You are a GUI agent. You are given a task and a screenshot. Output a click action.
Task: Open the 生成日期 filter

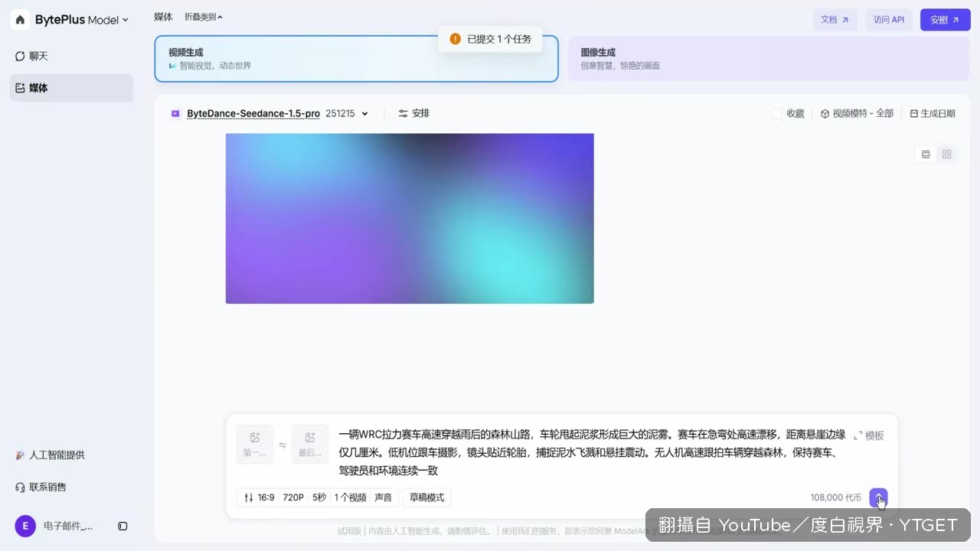click(933, 113)
